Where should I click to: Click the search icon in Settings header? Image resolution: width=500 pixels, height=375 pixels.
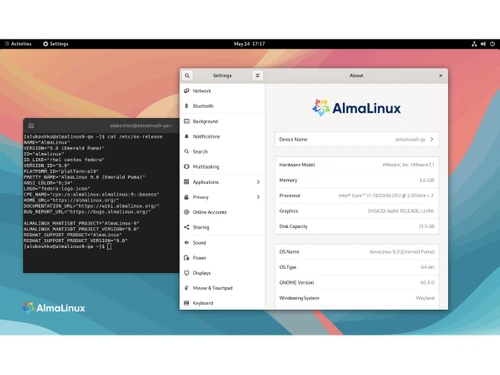(x=187, y=76)
